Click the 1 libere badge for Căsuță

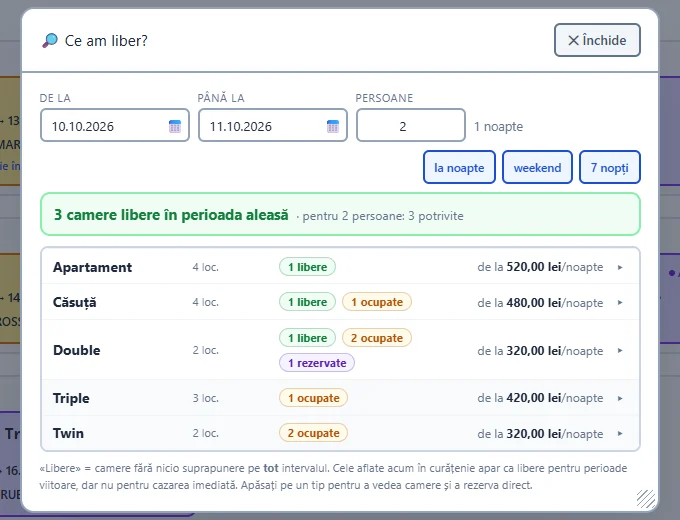pos(307,302)
